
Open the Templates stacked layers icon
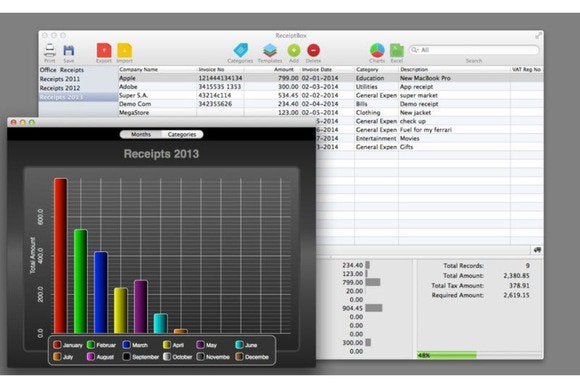[270, 50]
